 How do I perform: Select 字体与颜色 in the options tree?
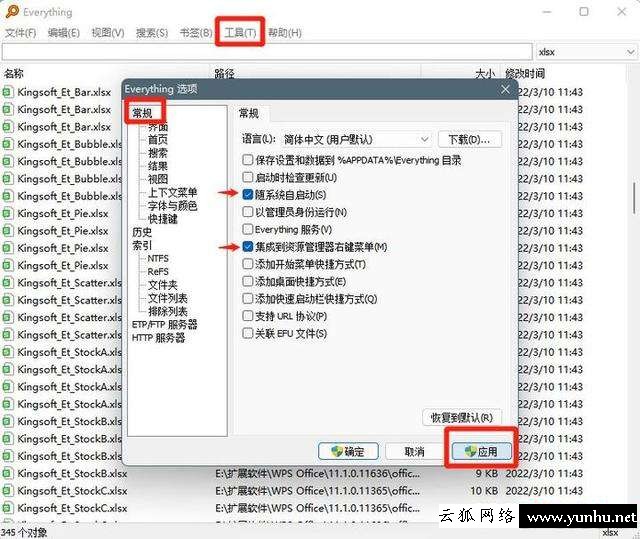tap(173, 205)
